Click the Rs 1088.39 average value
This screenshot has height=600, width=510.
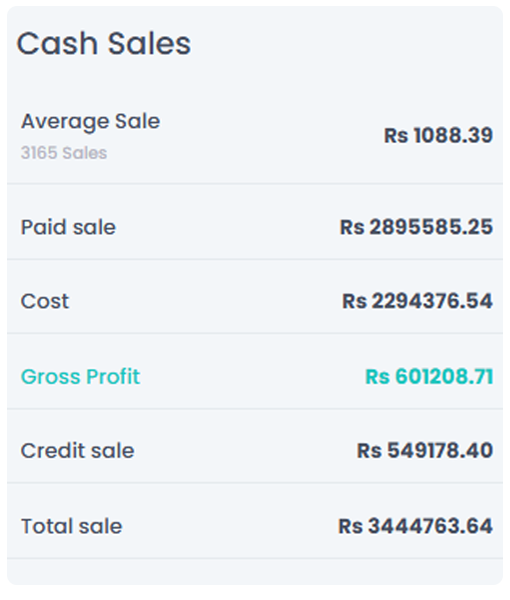[438, 135]
